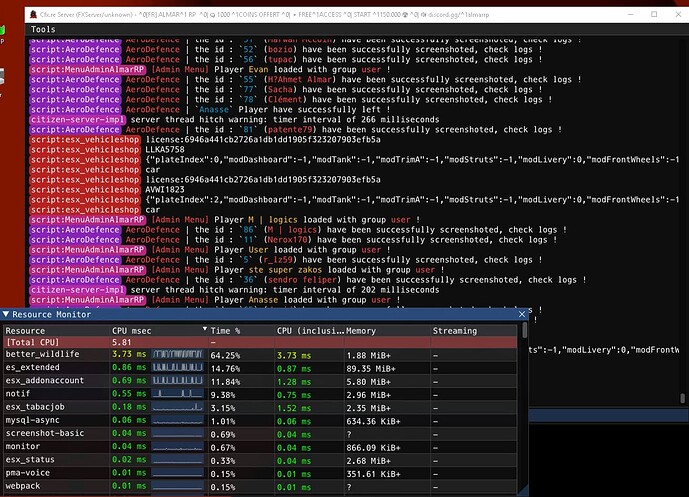Click the patente79 screenshoted log line

pos(296,130)
